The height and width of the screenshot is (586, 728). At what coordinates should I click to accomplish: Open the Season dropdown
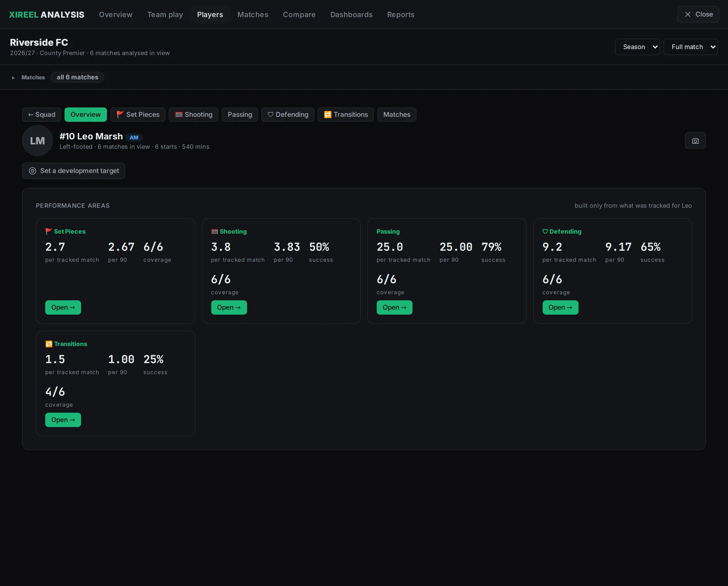pos(637,47)
